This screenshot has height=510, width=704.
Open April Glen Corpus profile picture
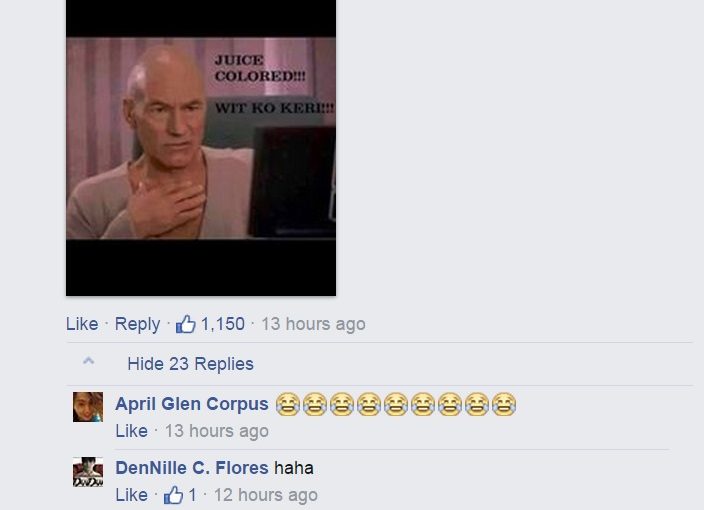[x=88, y=407]
